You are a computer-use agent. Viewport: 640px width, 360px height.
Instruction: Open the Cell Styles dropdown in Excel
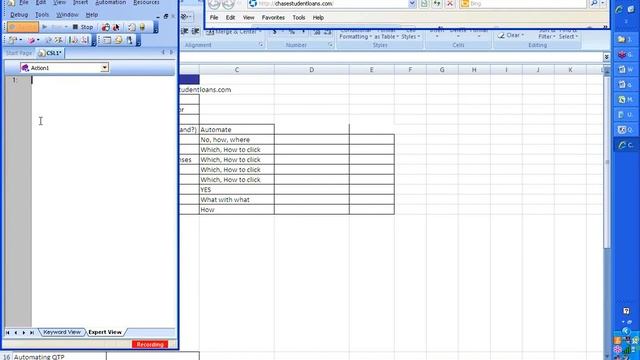[410, 33]
